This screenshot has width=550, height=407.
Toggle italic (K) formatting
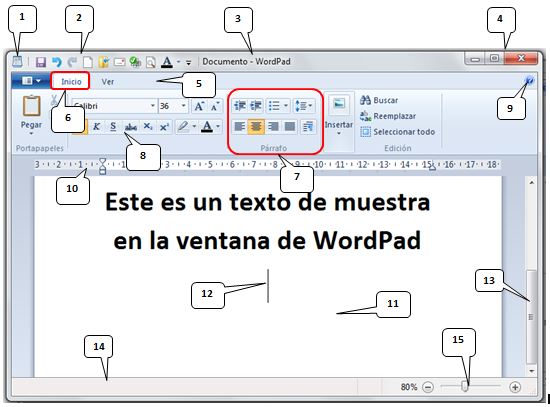96,127
